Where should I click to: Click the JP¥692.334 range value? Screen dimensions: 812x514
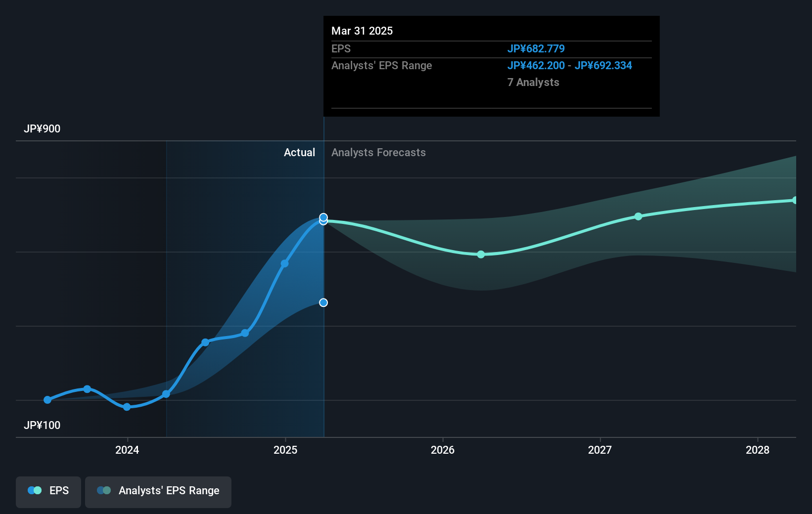pos(603,65)
